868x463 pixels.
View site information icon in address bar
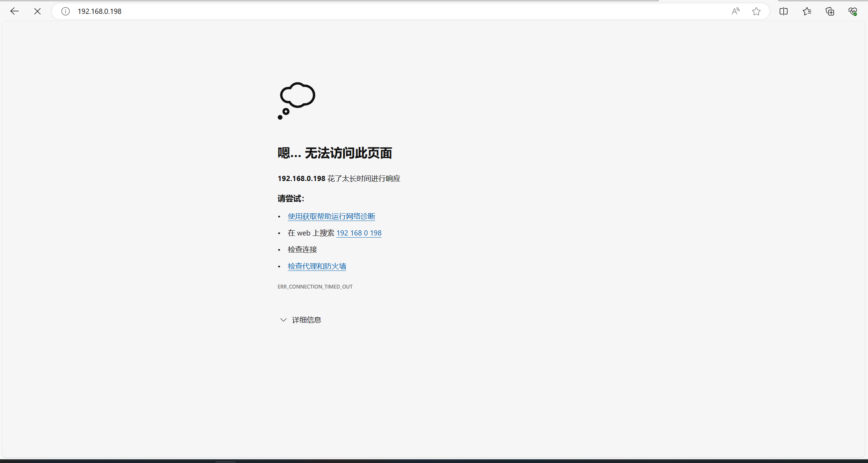pos(66,11)
